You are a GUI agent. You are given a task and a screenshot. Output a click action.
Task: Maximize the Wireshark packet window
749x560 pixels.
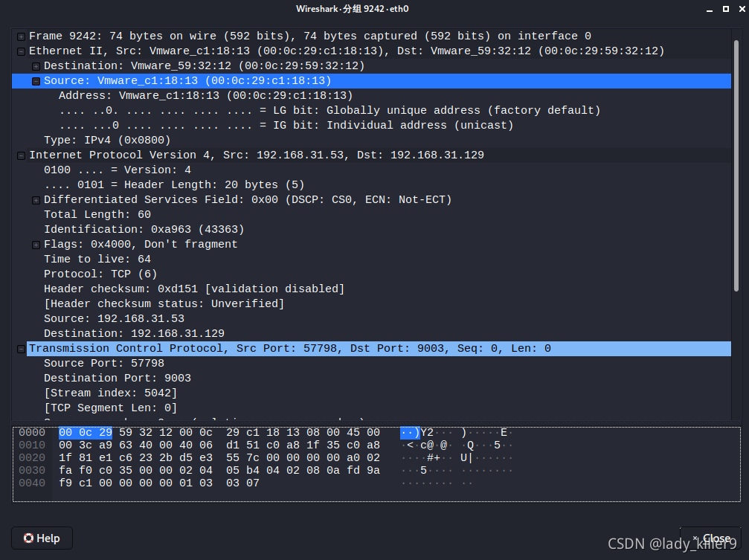pos(726,9)
